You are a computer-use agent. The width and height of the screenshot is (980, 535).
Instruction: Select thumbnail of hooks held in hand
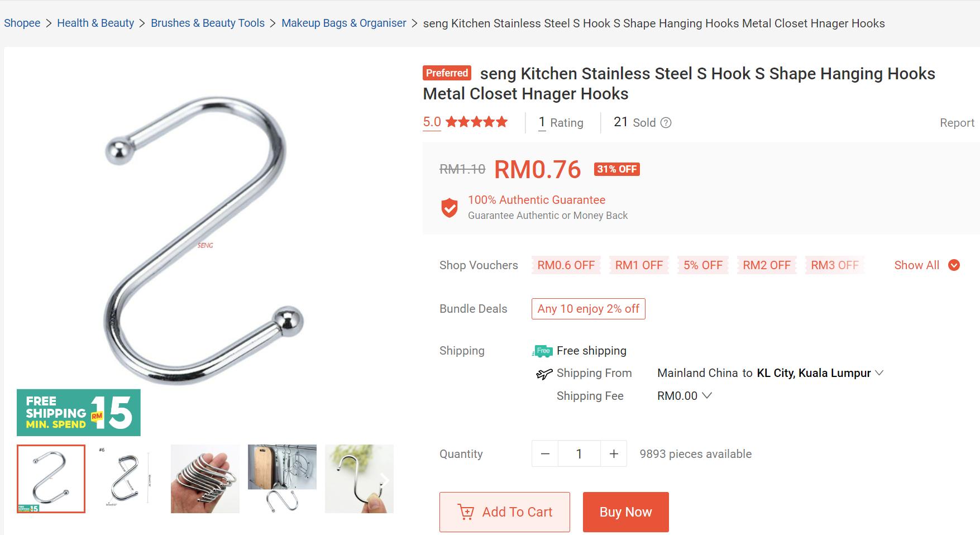click(205, 479)
